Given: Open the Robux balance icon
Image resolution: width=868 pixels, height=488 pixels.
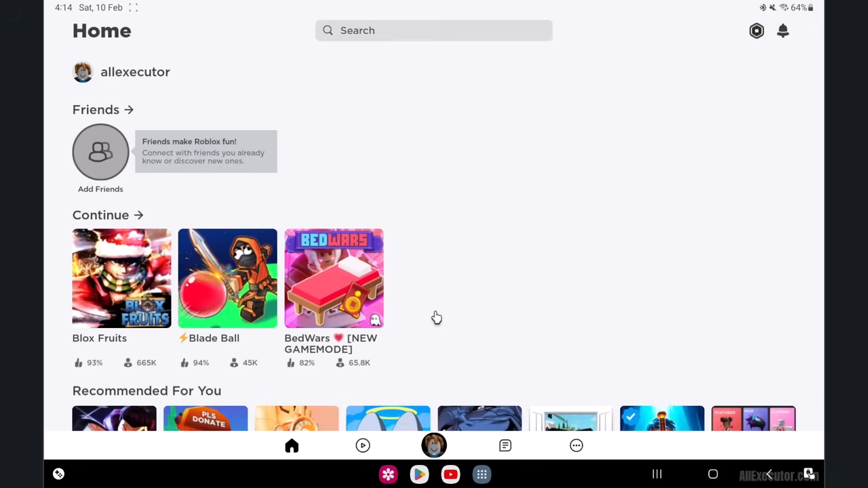Looking at the screenshot, I should click(x=756, y=30).
